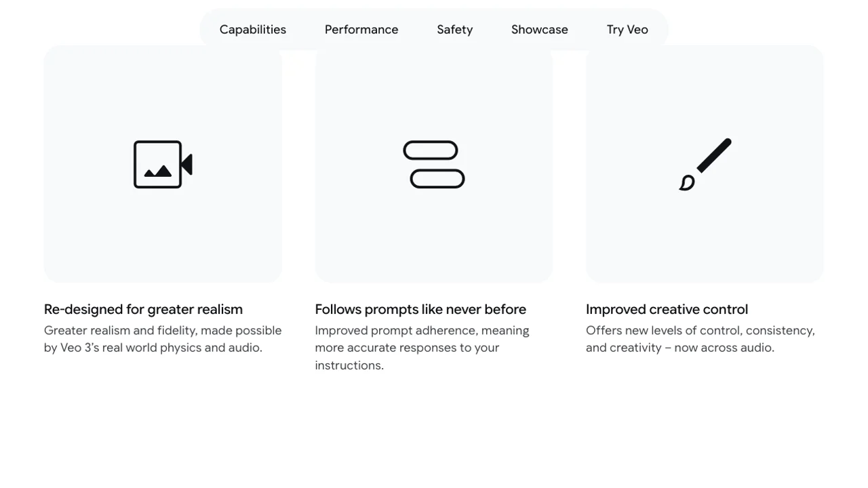
Task: Click the mountain picture inside camera icon
Action: pyautogui.click(x=158, y=171)
